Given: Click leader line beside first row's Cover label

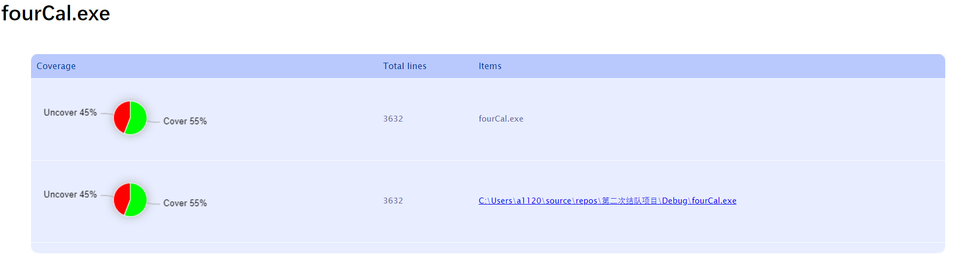Looking at the screenshot, I should 154,122.
